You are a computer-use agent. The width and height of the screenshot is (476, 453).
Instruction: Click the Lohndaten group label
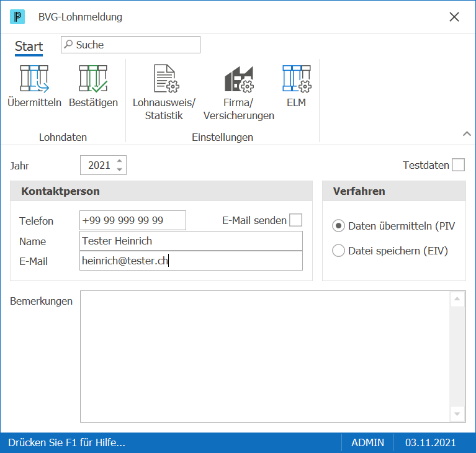click(63, 137)
